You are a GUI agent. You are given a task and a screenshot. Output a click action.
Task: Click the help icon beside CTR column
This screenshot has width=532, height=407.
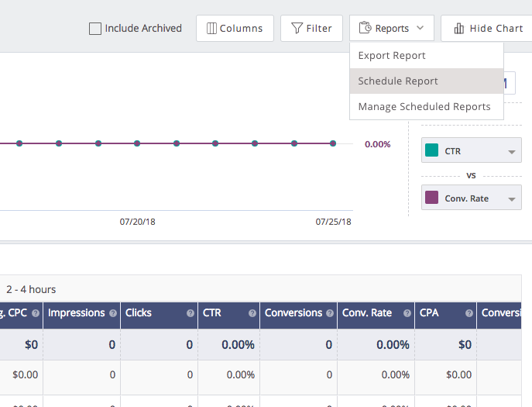(x=252, y=313)
